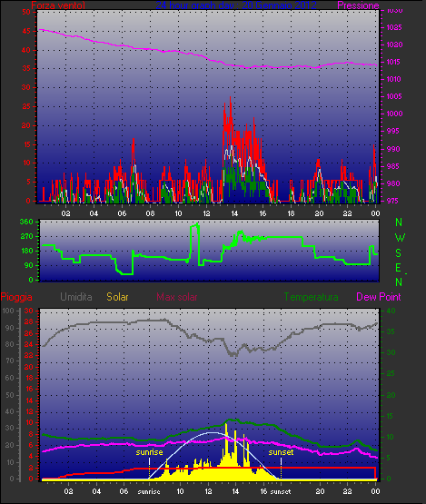Viewport: 426px width, 504px height.
Task: Click the Dew Point legend label
Action: click(x=379, y=297)
